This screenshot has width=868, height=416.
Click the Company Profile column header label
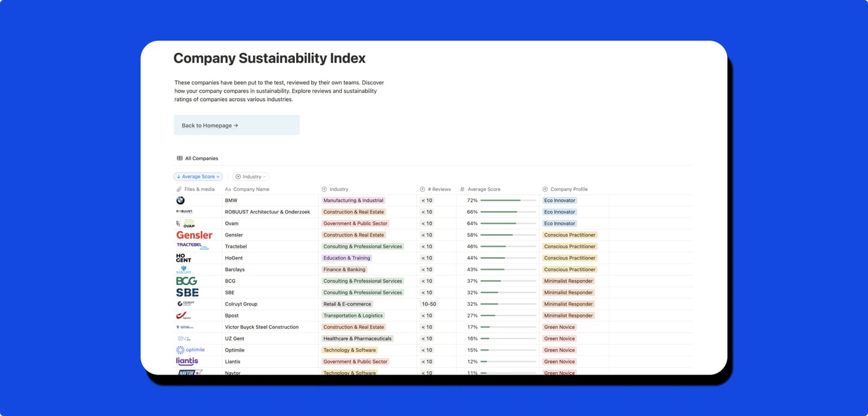click(569, 190)
